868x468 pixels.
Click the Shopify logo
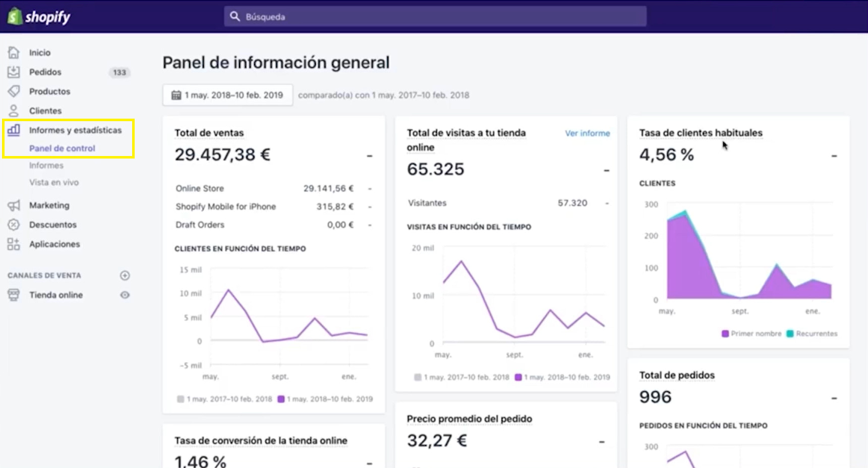click(x=39, y=17)
